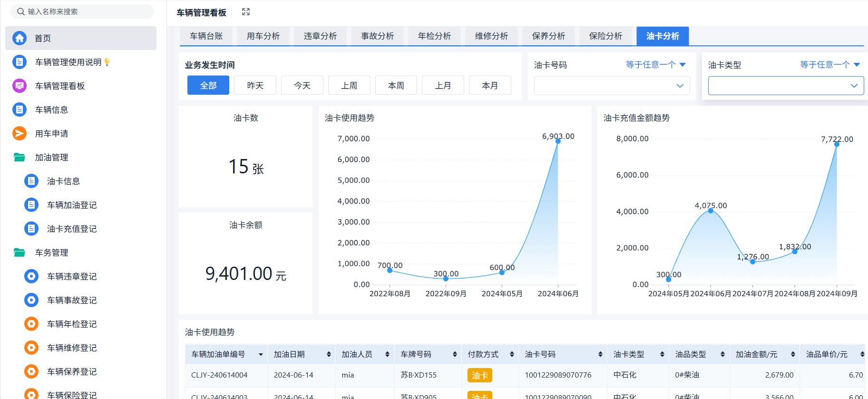Sort the 车牌号码 column
868x399 pixels.
click(455, 354)
